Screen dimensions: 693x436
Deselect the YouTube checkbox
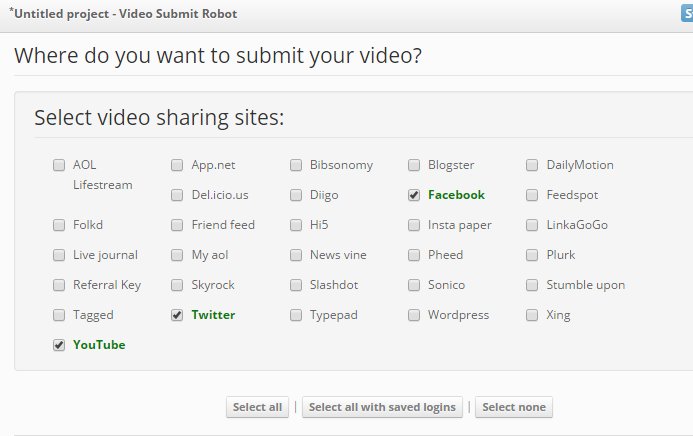tap(59, 345)
